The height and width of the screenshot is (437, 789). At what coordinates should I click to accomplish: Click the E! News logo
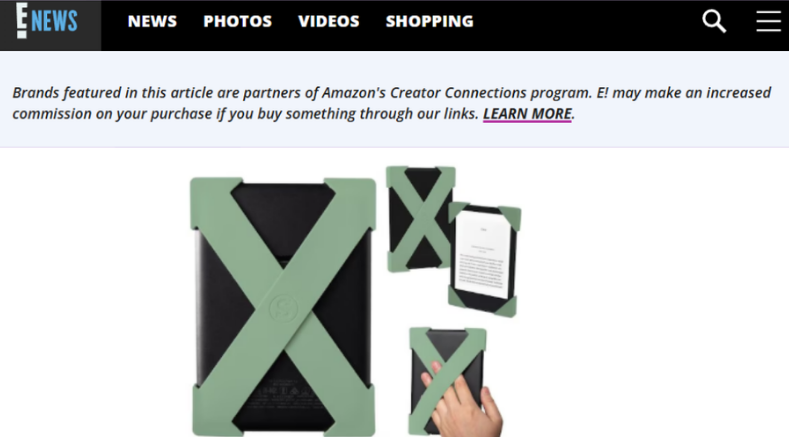(x=47, y=21)
